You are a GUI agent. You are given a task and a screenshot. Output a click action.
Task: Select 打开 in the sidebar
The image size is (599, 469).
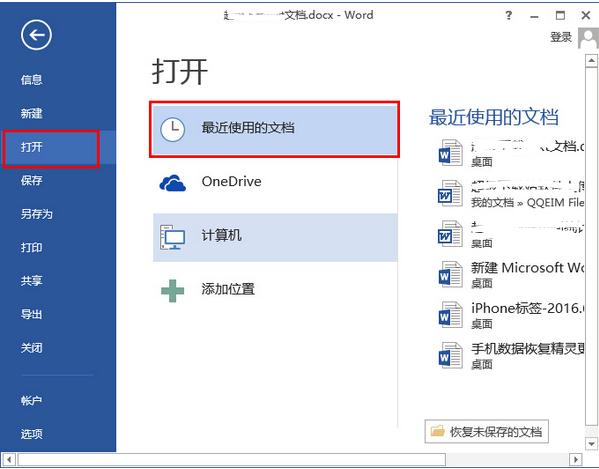(x=31, y=147)
